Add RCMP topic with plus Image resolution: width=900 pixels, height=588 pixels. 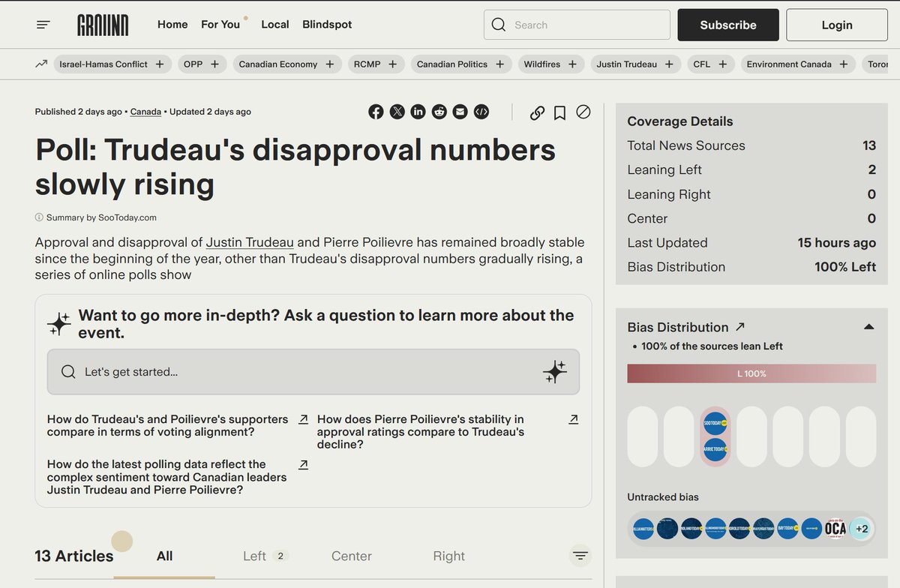point(392,64)
